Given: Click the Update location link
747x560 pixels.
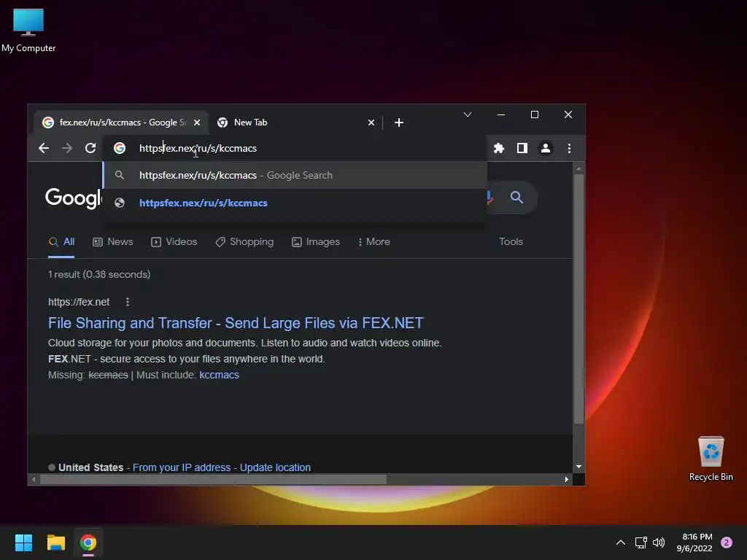Looking at the screenshot, I should (275, 467).
